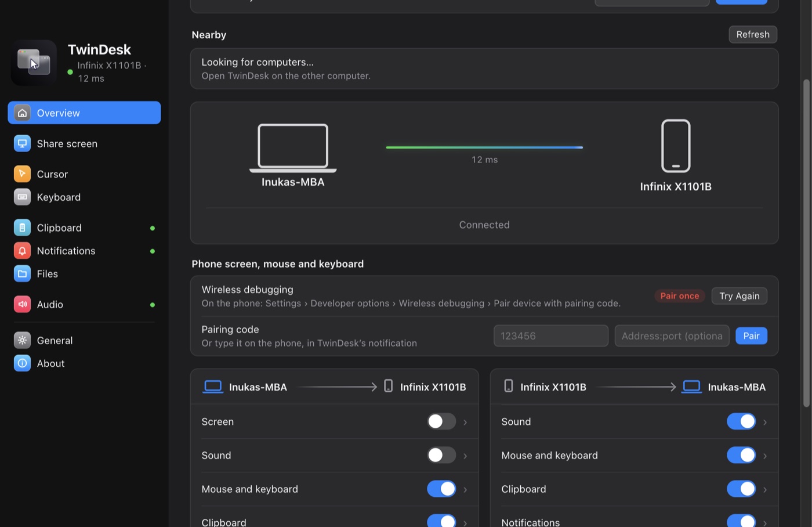Expand Mouse and keyboard chevron under Infinix-to-Inukas panel
Image resolution: width=812 pixels, height=527 pixels.
pyautogui.click(x=765, y=456)
